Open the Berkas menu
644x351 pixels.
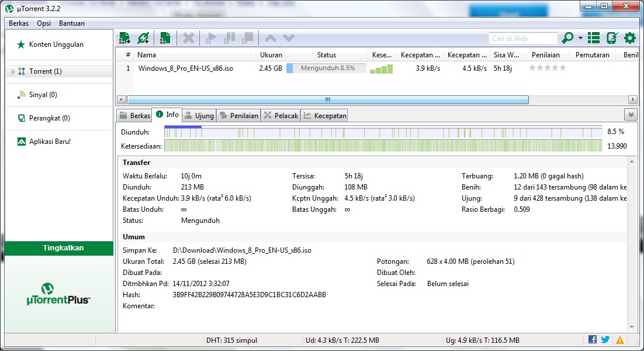point(19,23)
